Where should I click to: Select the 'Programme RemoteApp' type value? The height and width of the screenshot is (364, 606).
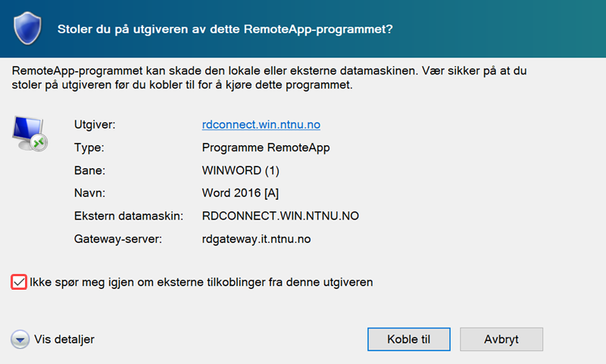tap(266, 148)
